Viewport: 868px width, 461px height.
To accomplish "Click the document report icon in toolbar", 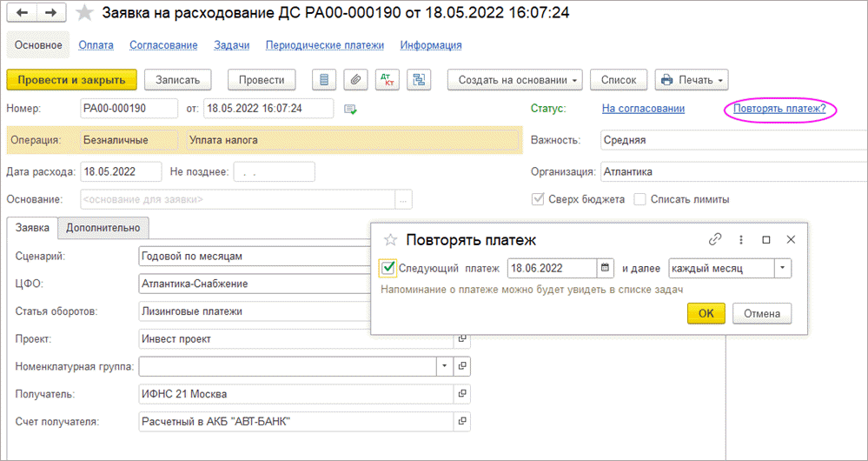I will 324,80.
